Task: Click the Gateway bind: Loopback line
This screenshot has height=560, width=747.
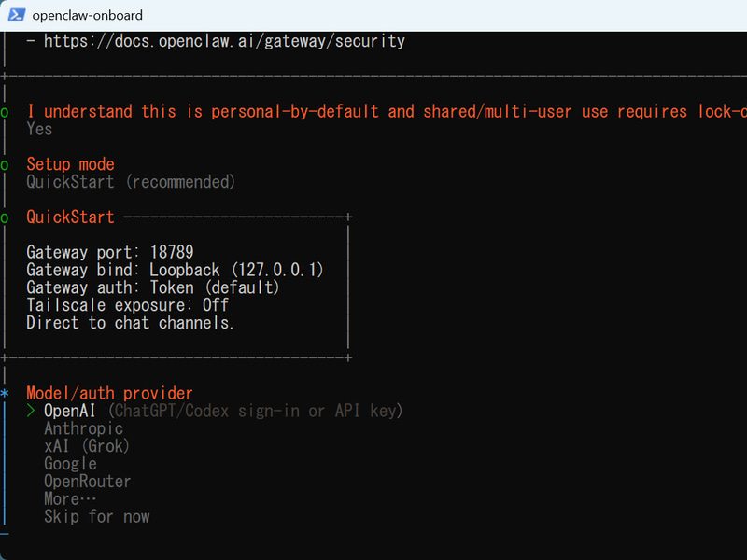Action: (175, 270)
